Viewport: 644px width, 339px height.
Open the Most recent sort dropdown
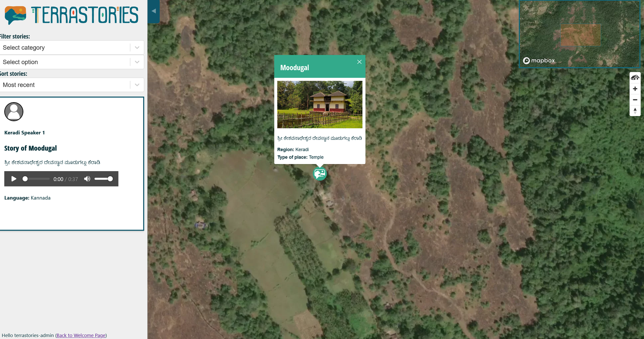click(x=72, y=85)
